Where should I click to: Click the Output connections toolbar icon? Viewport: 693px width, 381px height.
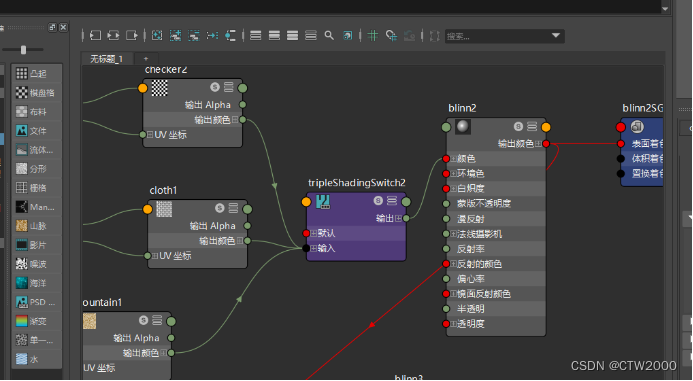(x=132, y=35)
